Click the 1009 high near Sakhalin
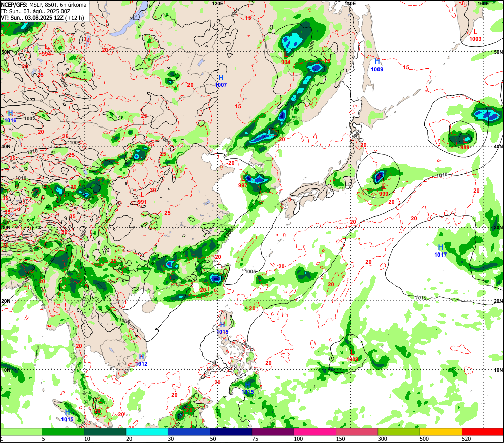The height and width of the screenshot is (443, 504). [377, 69]
